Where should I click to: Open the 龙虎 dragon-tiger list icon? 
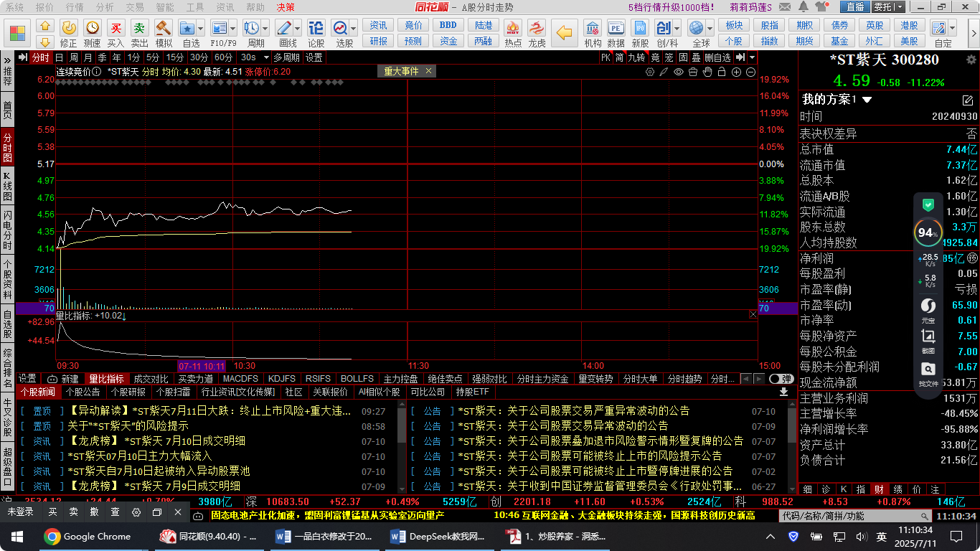pyautogui.click(x=537, y=28)
